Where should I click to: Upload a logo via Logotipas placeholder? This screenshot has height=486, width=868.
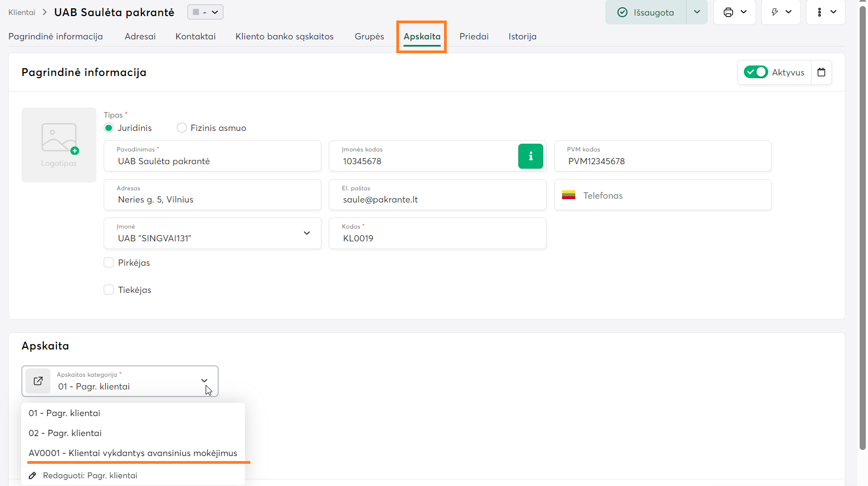(59, 145)
